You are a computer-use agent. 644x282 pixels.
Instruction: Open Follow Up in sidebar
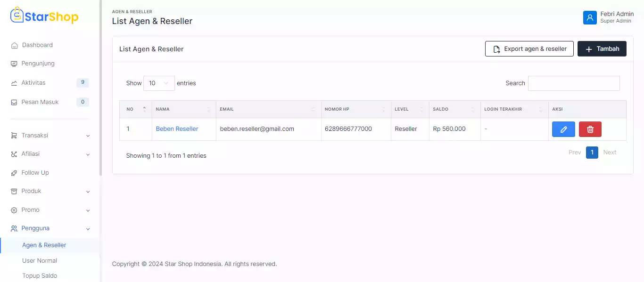[35, 173]
